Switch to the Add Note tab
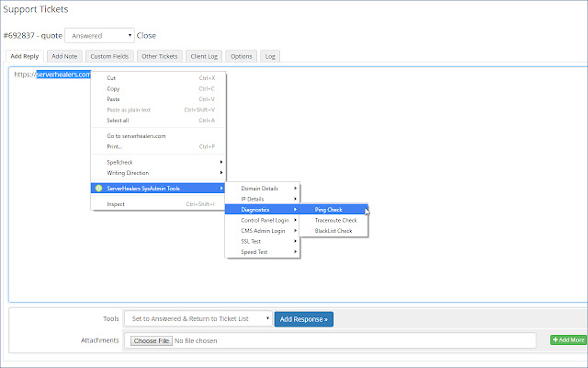588x368 pixels. (64, 56)
